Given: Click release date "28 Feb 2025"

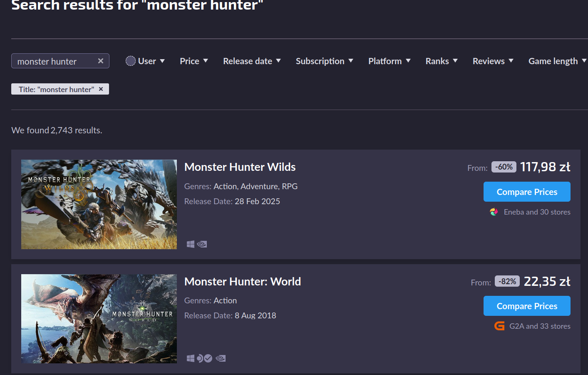Looking at the screenshot, I should click(x=257, y=201).
